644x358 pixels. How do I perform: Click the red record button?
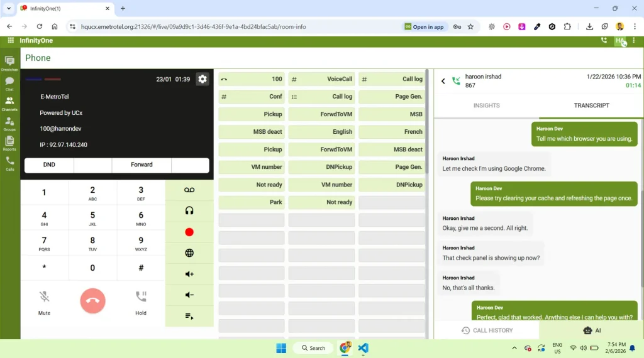189,232
